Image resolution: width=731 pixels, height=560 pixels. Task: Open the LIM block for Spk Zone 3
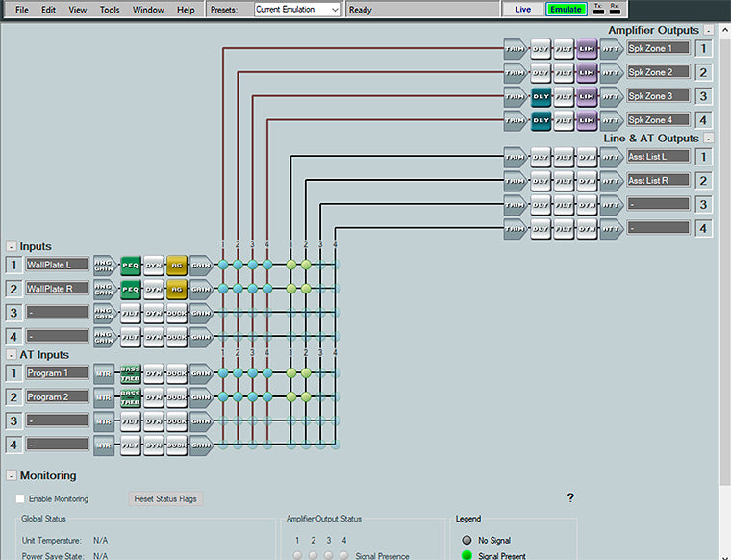587,97
